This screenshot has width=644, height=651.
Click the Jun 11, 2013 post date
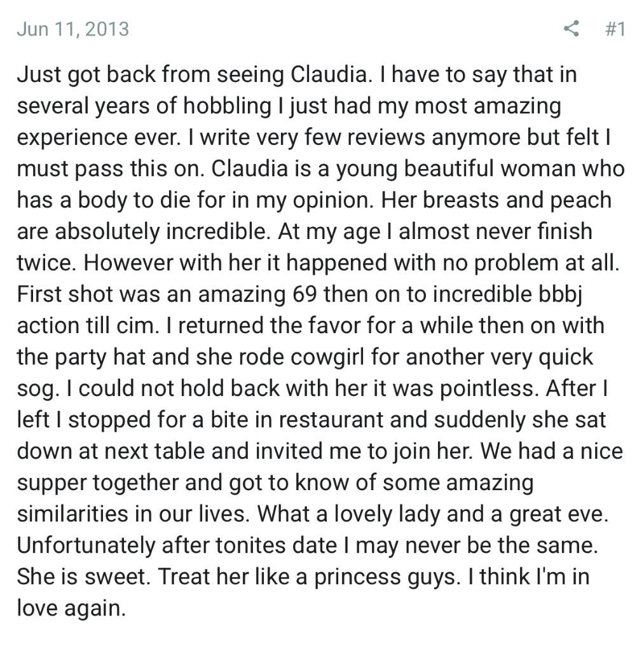click(72, 29)
